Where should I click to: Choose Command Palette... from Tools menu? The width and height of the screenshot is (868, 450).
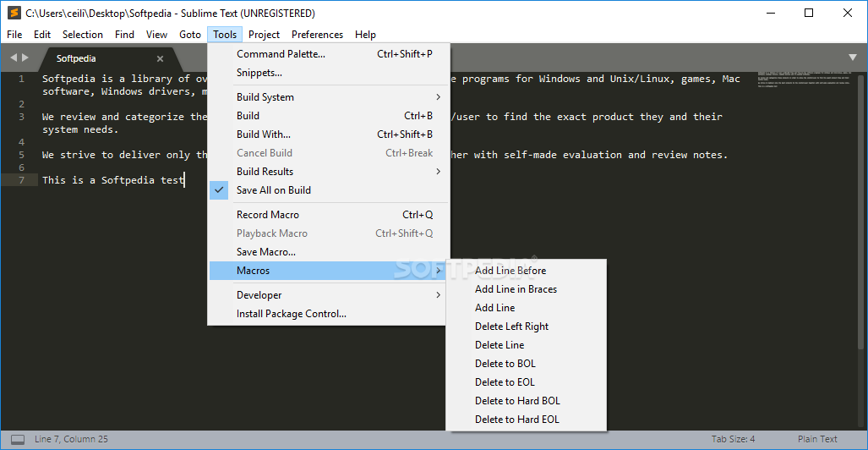click(x=329, y=54)
